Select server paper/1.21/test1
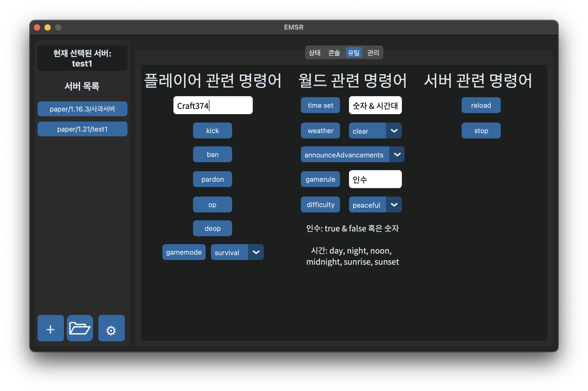The height and width of the screenshot is (391, 588). 82,129
